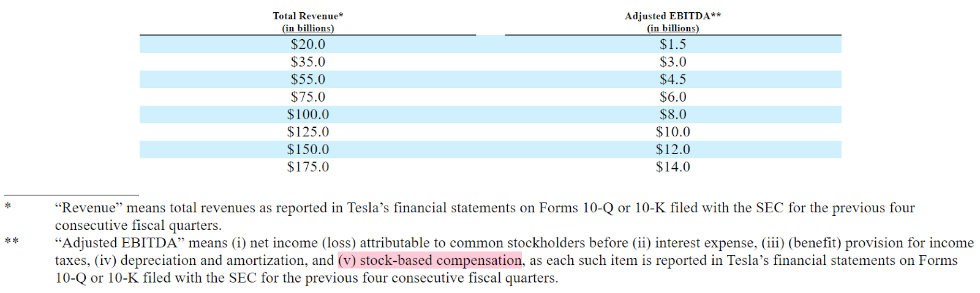Click the $175.0 revenue value
Image resolution: width=980 pixels, height=293 pixels.
307,167
